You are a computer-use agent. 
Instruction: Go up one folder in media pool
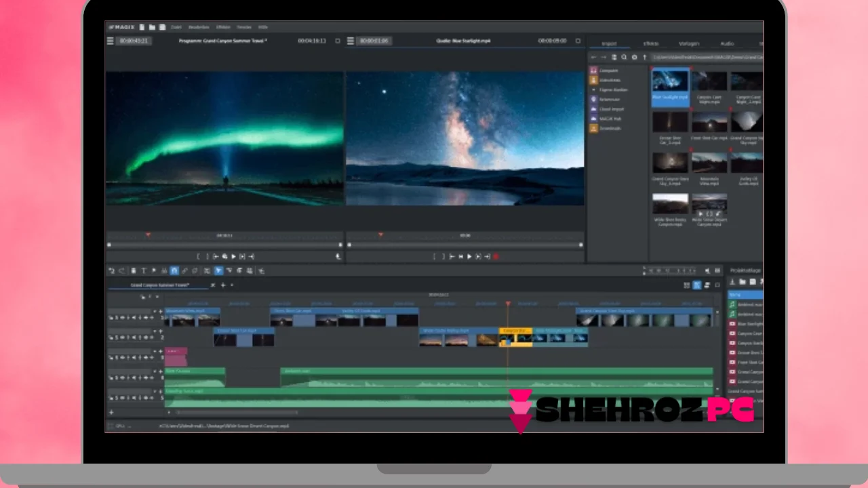click(644, 58)
